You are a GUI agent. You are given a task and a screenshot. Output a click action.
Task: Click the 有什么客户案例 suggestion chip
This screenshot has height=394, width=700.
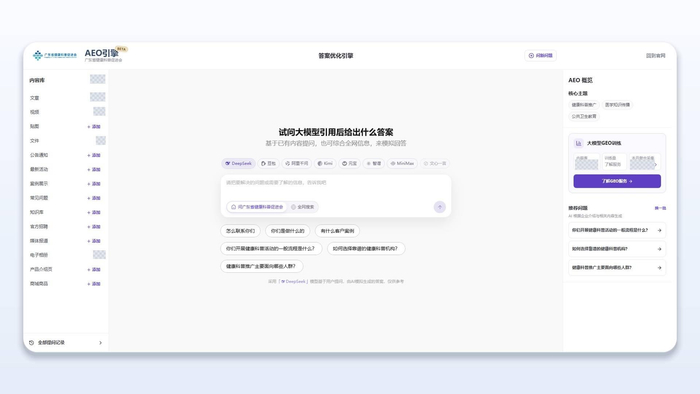tap(337, 231)
